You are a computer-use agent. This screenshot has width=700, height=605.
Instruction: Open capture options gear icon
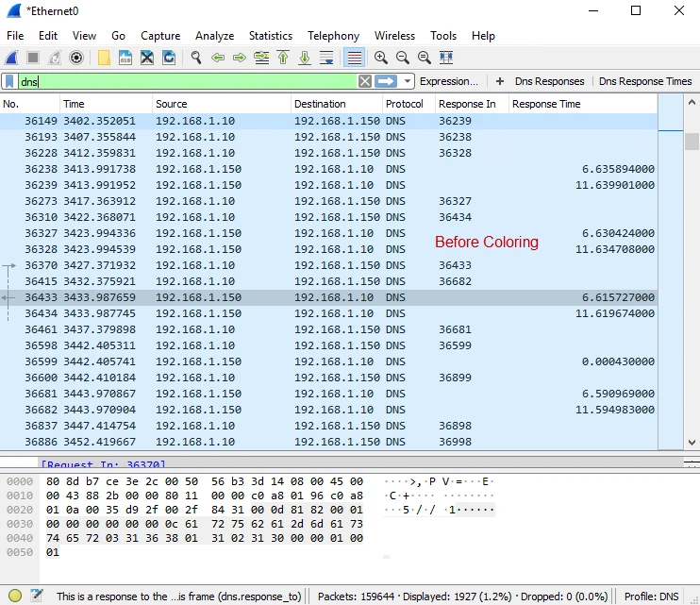click(76, 58)
